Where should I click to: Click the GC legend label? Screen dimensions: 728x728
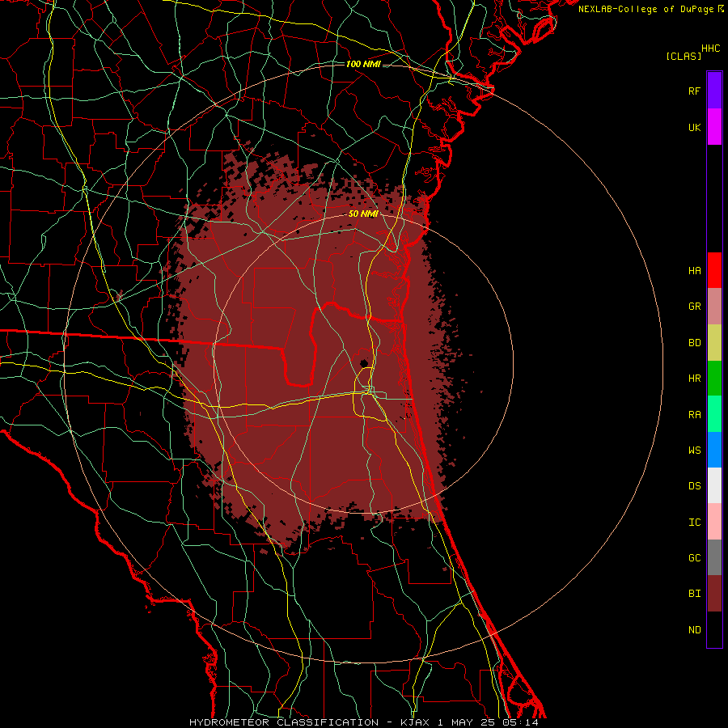pyautogui.click(x=695, y=558)
